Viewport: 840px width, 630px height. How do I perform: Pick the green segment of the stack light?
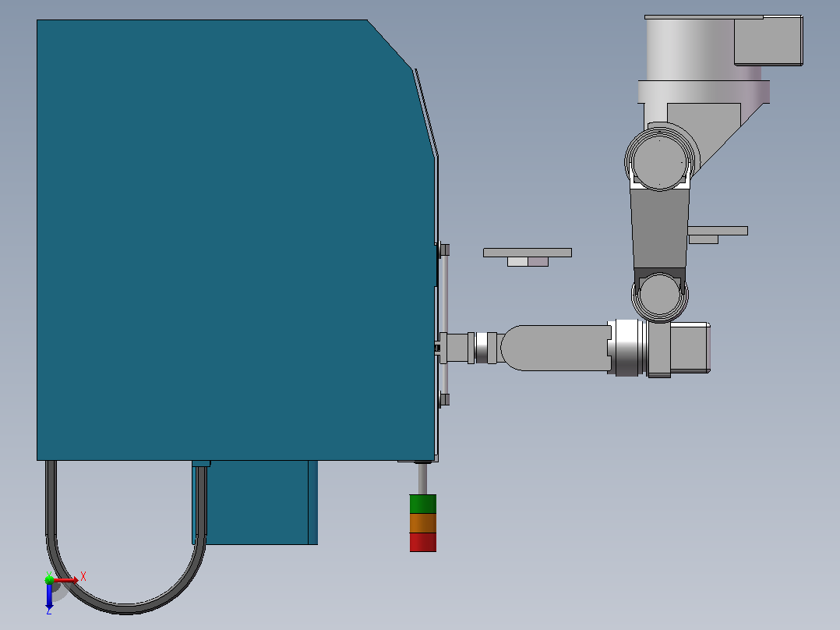coord(422,504)
